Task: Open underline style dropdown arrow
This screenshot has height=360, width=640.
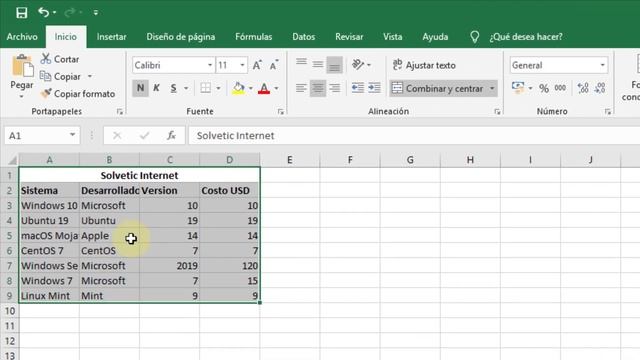Action: [x=186, y=88]
